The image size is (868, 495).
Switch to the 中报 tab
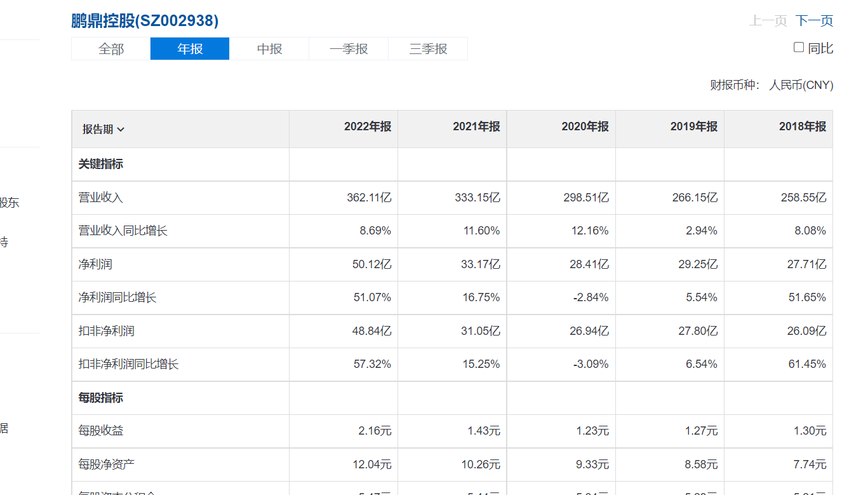point(269,49)
